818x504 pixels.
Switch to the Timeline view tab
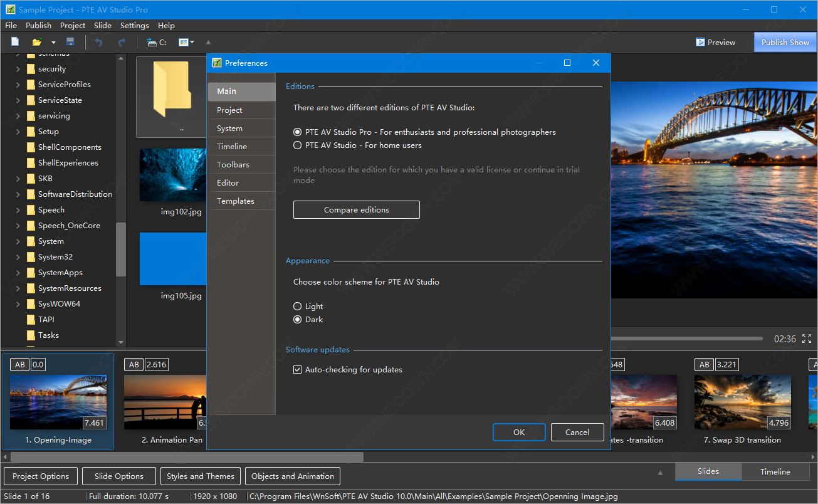pyautogui.click(x=775, y=472)
